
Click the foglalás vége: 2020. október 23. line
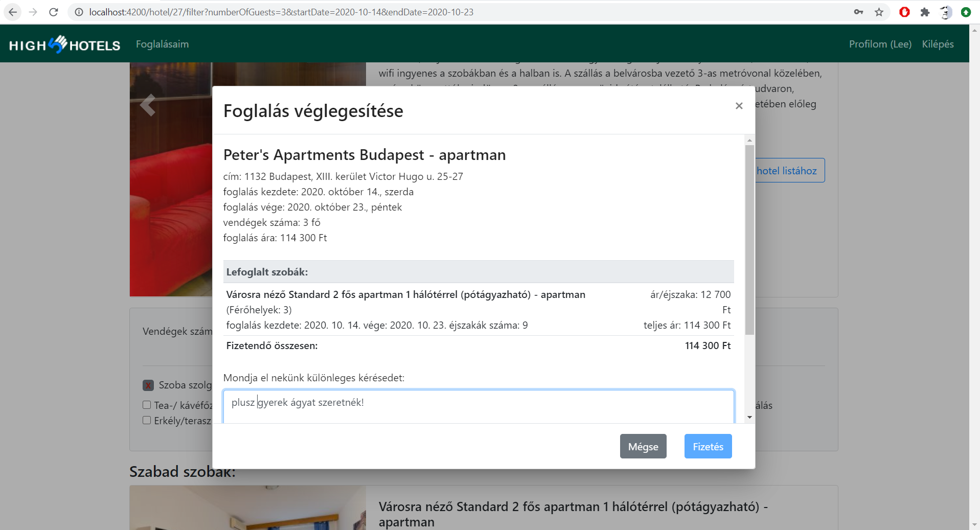312,207
